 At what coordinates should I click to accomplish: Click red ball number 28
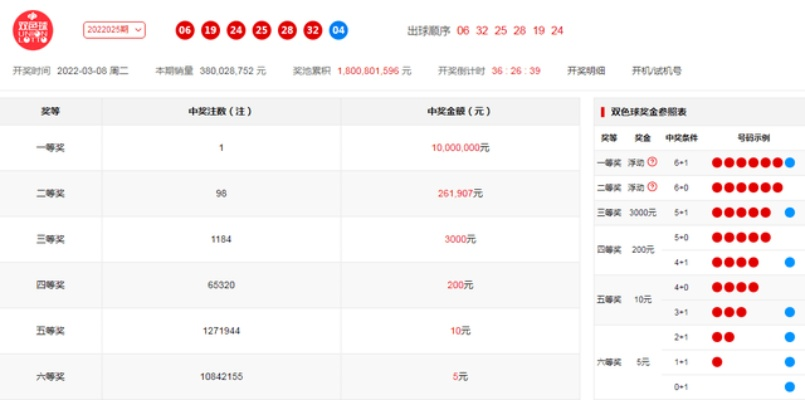(x=287, y=30)
